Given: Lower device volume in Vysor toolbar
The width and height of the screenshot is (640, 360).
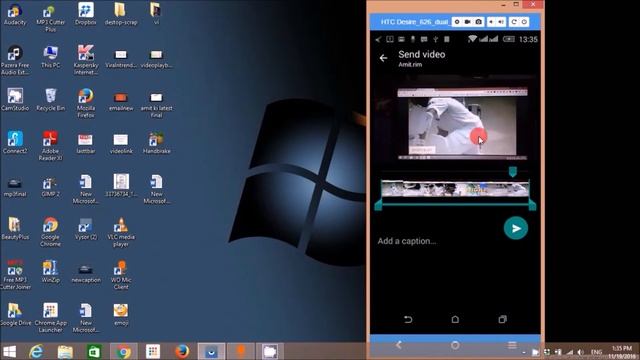Looking at the screenshot, I should pos(491,22).
